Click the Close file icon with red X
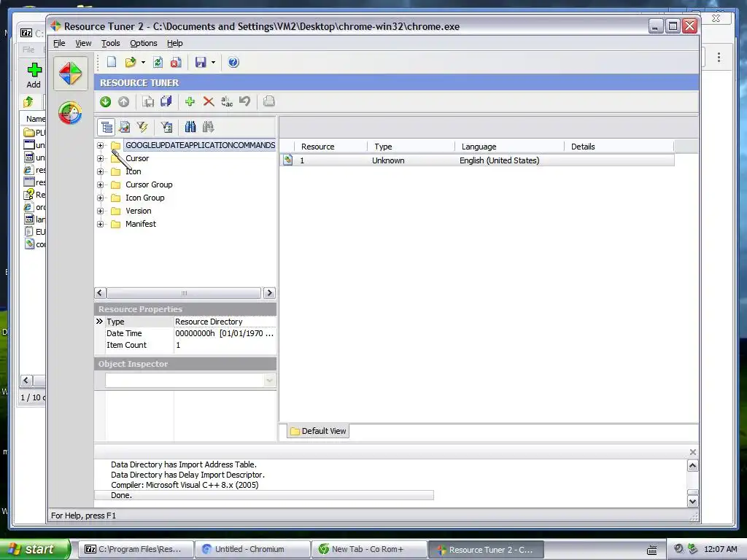 pyautogui.click(x=175, y=62)
